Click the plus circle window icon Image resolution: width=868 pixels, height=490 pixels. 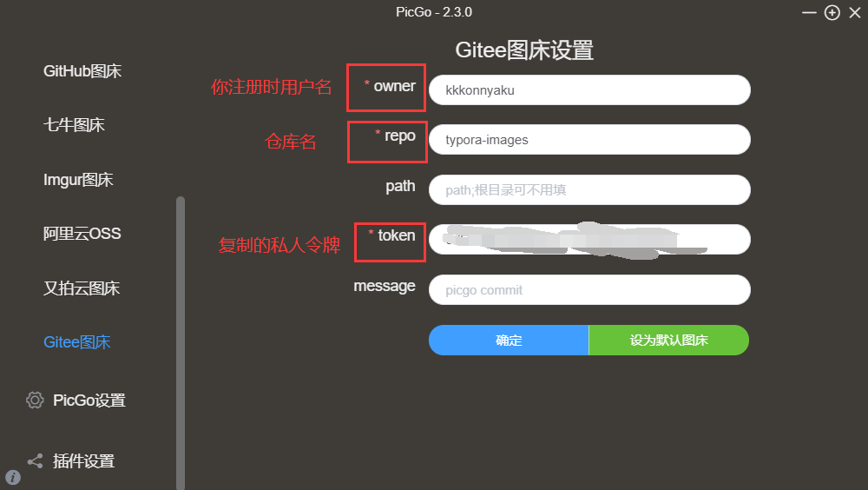point(832,13)
